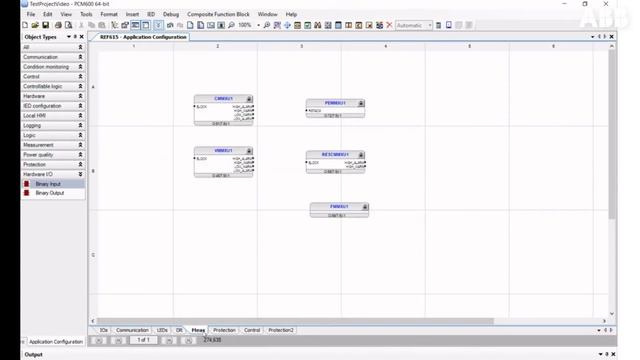The height and width of the screenshot is (360, 640).
Task: Click the pan arrows toolbar icon
Action: 287,25
